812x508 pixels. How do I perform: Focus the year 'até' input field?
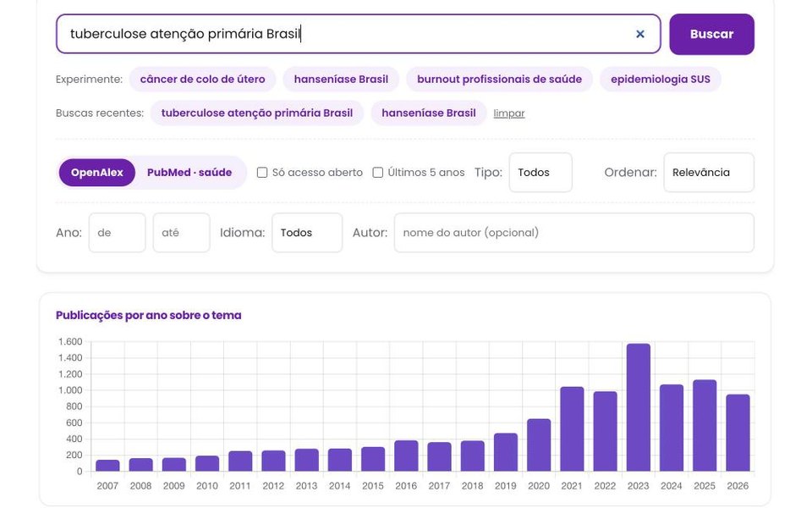(182, 233)
